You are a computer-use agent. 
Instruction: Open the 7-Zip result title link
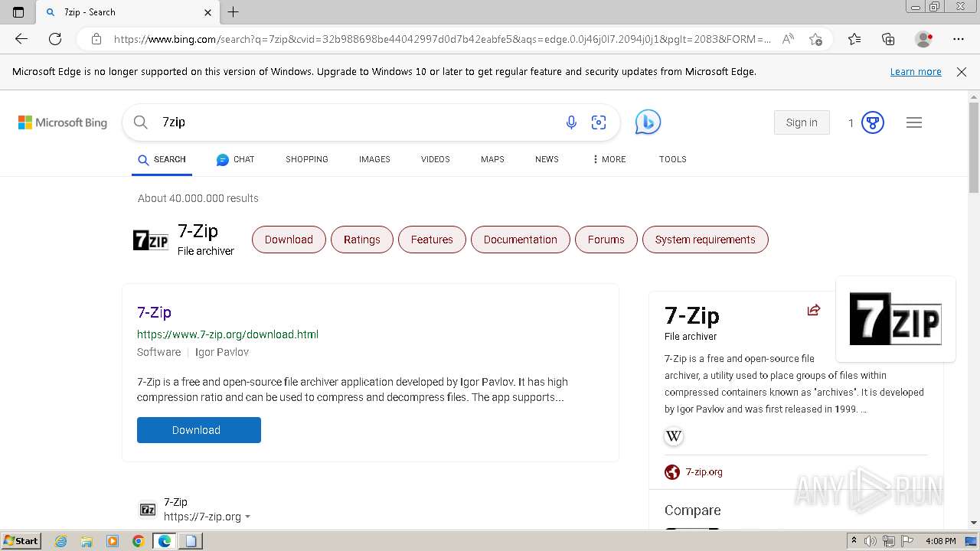point(154,312)
